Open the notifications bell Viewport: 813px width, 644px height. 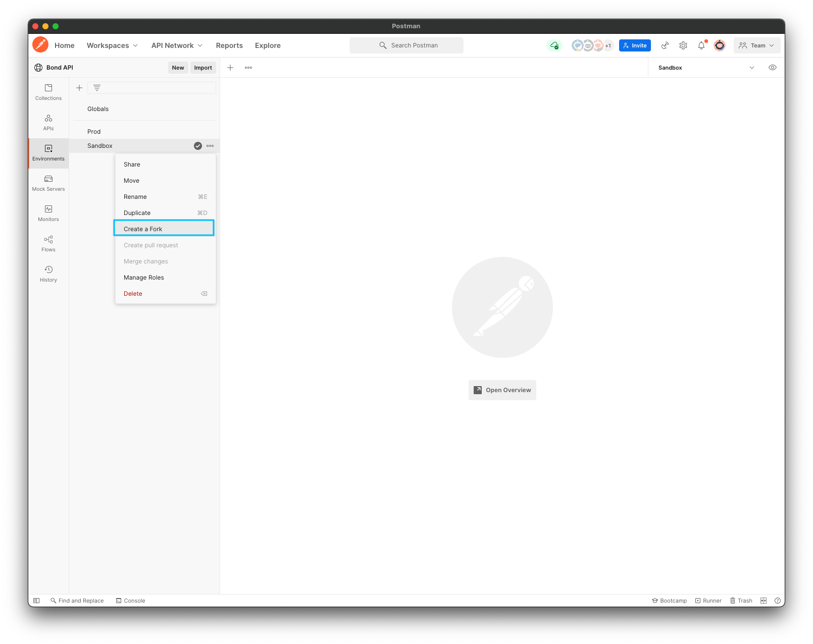[x=701, y=45]
